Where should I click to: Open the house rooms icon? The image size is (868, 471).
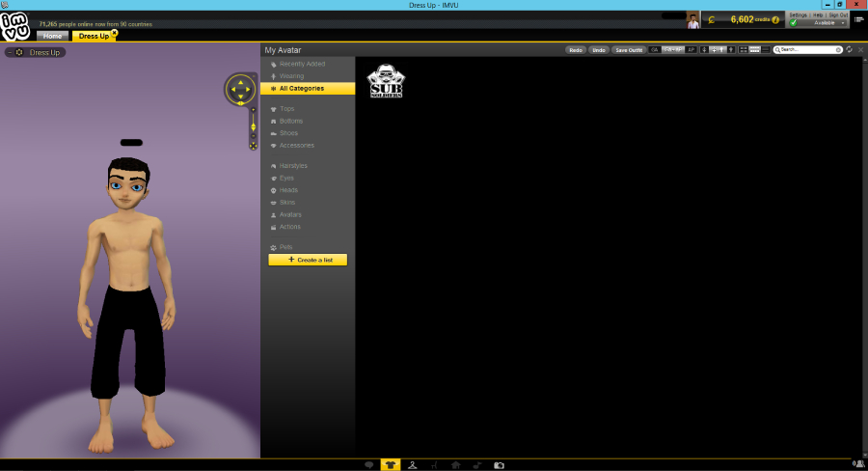tap(455, 465)
